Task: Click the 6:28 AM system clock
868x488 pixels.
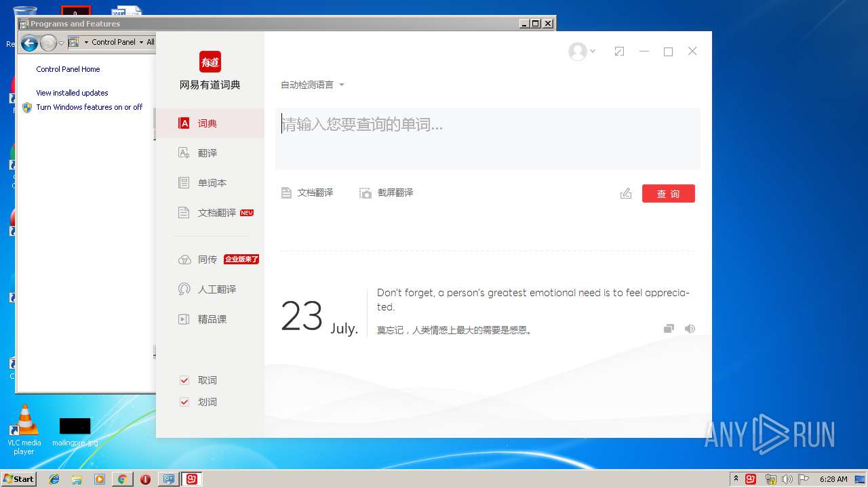Action: pyautogui.click(x=833, y=479)
